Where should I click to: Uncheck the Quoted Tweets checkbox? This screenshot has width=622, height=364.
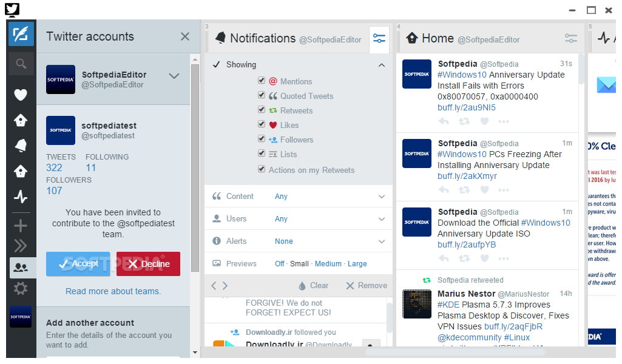coord(262,95)
